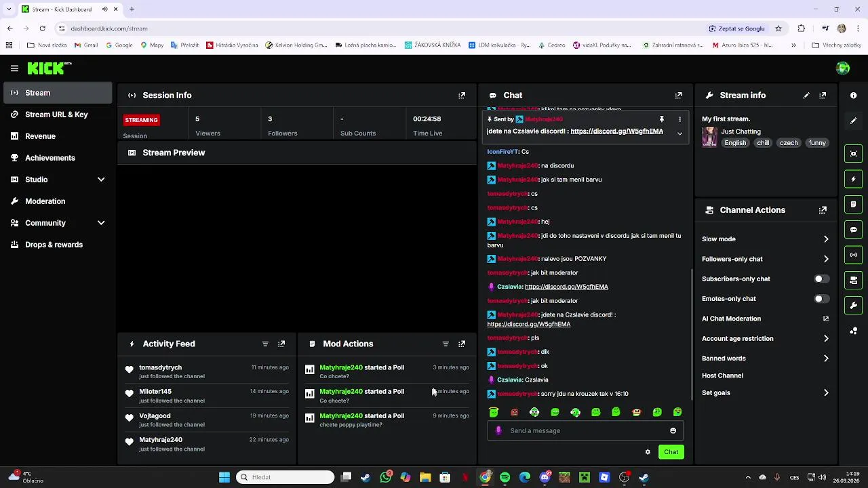Open the Achievements page
Image resolution: width=868 pixels, height=488 pixels.
tap(58, 158)
